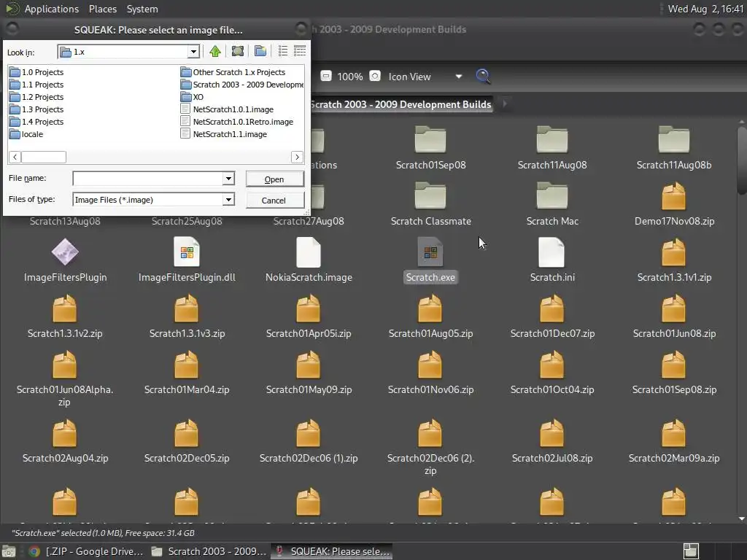
Task: Click the left scroll arrow in file list
Action: (15, 157)
